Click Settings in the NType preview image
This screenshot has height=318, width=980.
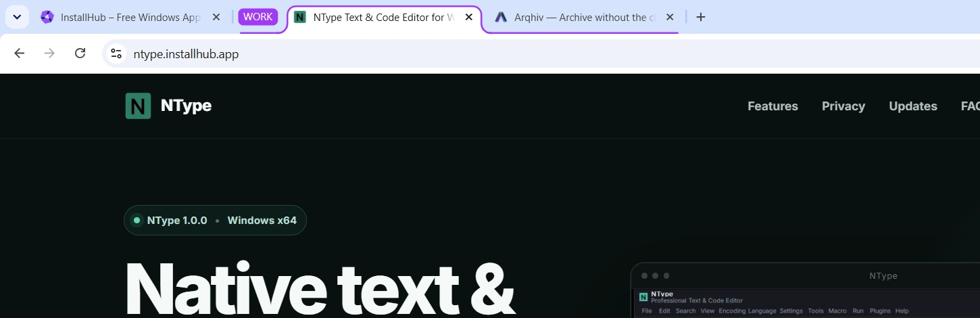[x=791, y=311]
